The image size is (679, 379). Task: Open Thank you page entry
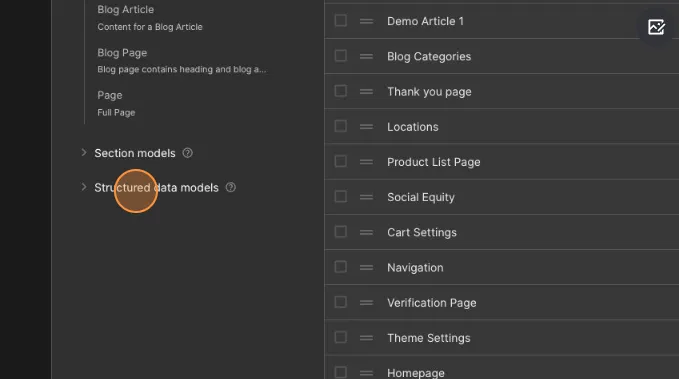(429, 92)
